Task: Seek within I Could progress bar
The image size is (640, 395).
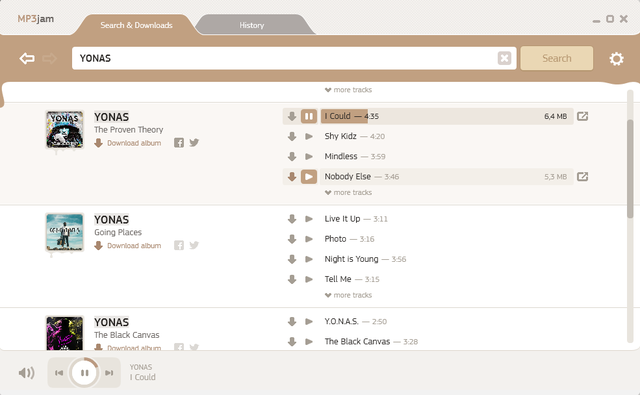Action: tap(447, 116)
